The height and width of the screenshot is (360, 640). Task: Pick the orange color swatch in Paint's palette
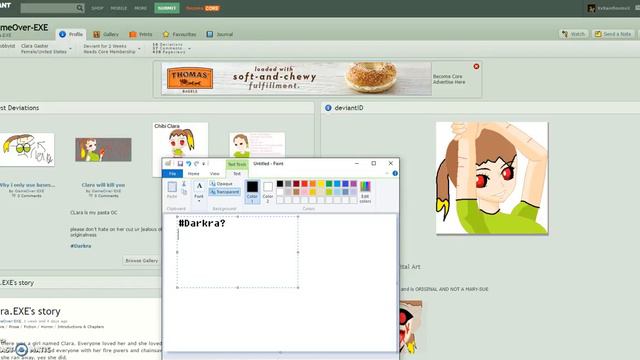tap(313, 184)
